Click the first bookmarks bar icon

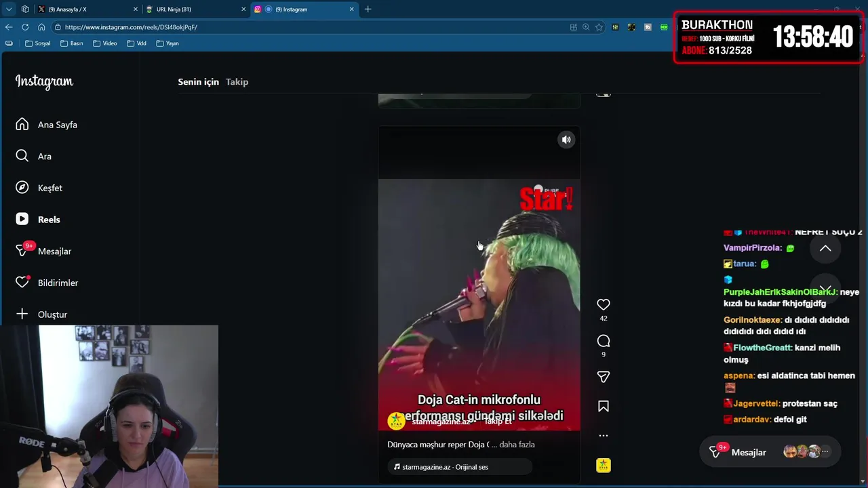(x=9, y=43)
